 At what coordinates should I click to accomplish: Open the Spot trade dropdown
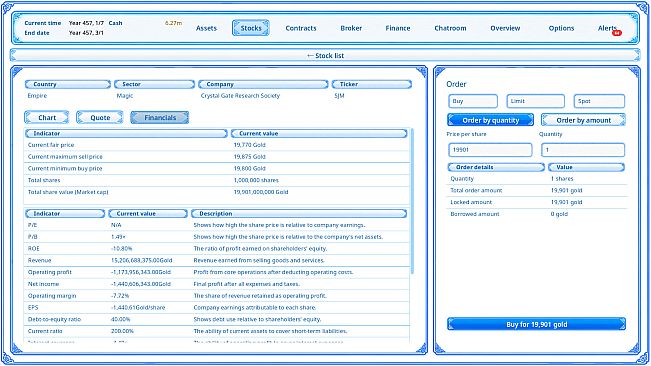[599, 101]
